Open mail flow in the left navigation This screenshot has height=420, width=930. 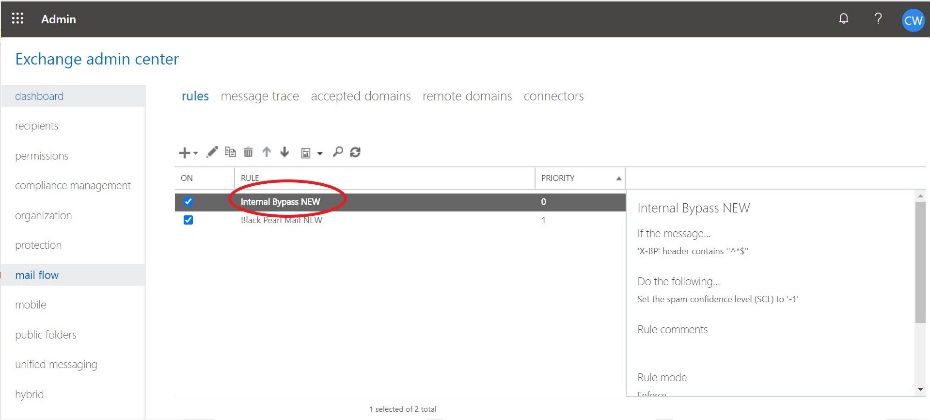click(x=73, y=275)
